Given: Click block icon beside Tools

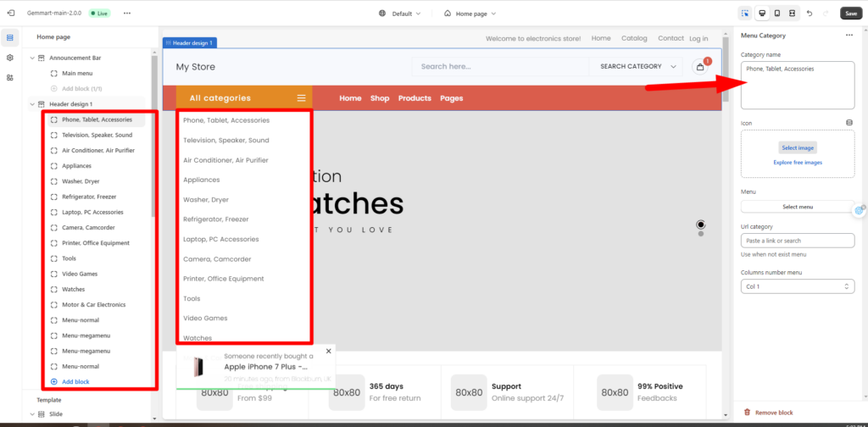Looking at the screenshot, I should tap(53, 258).
